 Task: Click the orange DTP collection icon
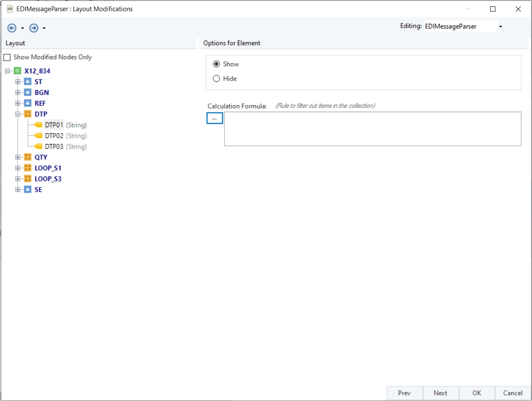click(28, 114)
